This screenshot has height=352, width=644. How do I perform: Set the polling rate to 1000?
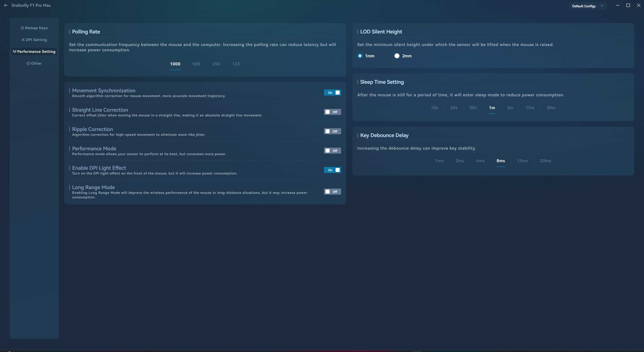[175, 64]
